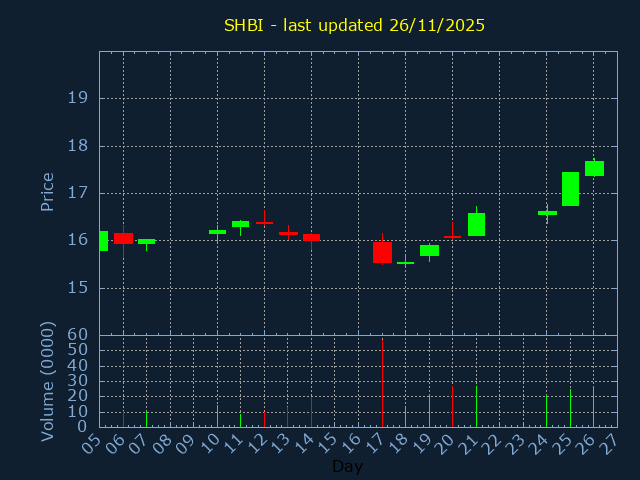The image size is (640, 480).
Task: Click the tallest red volume bar on day 17
Action: coord(382,382)
